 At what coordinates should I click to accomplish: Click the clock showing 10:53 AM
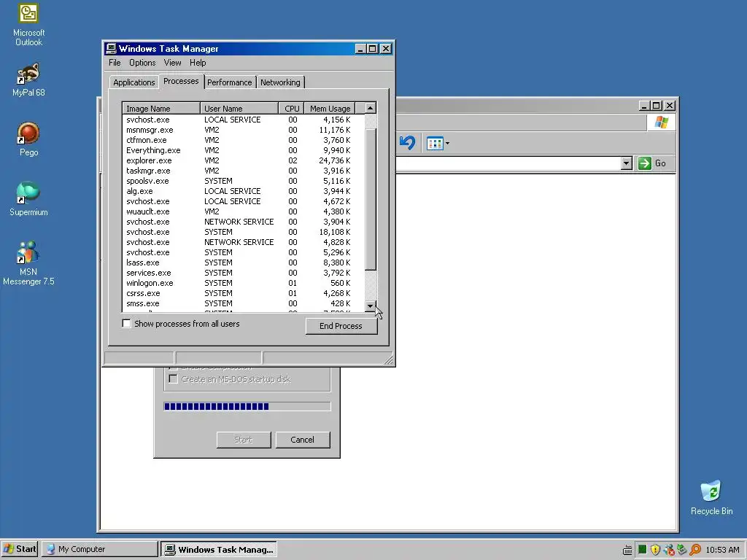click(723, 550)
